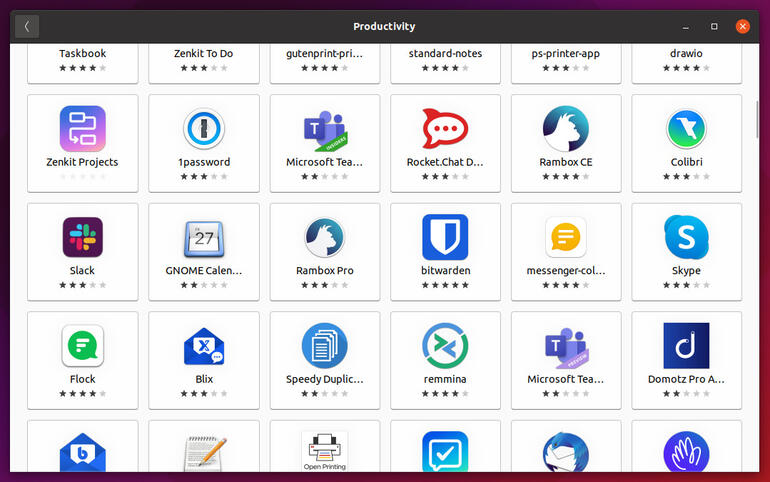
Task: Open the 1password app icon
Action: click(x=204, y=129)
